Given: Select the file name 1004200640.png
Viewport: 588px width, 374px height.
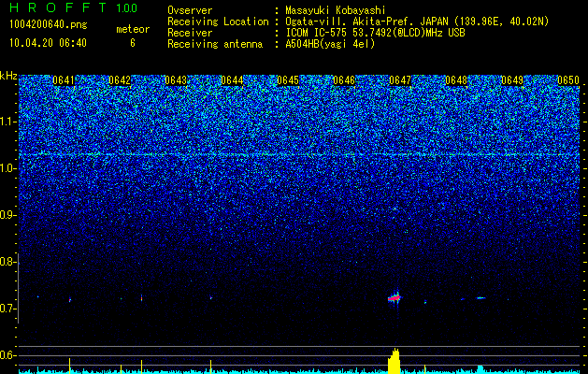Looking at the screenshot, I should (48, 25).
